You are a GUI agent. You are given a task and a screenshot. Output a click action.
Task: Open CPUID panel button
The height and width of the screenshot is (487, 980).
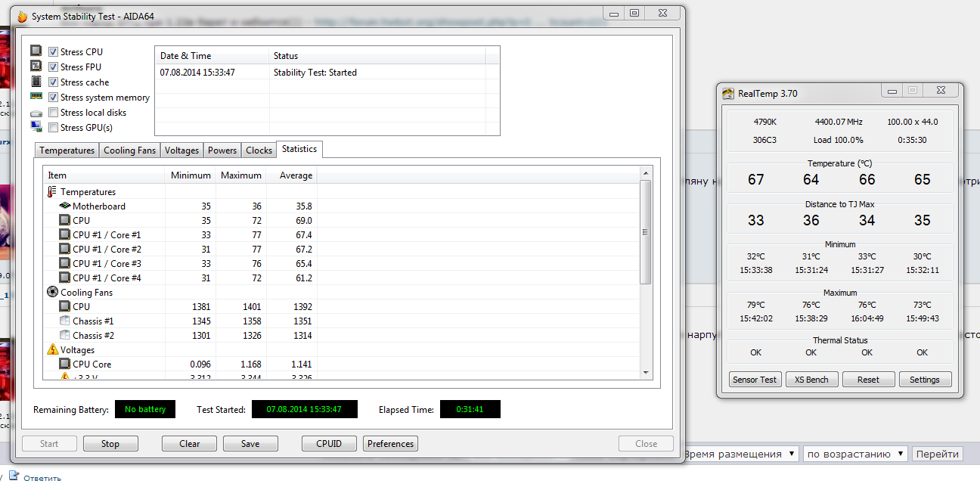(329, 444)
